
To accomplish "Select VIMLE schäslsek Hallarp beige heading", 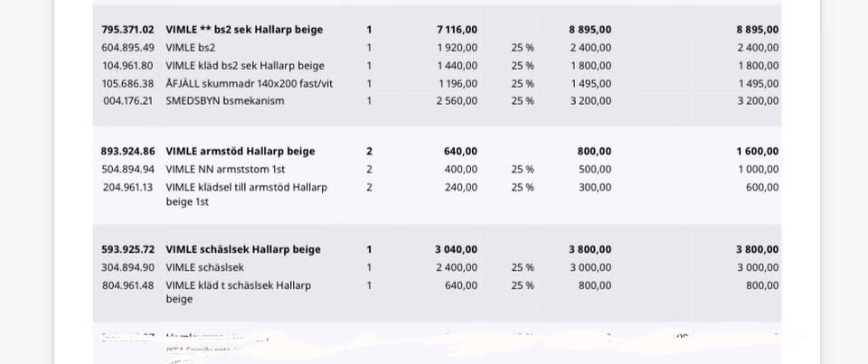I will click(x=243, y=249).
